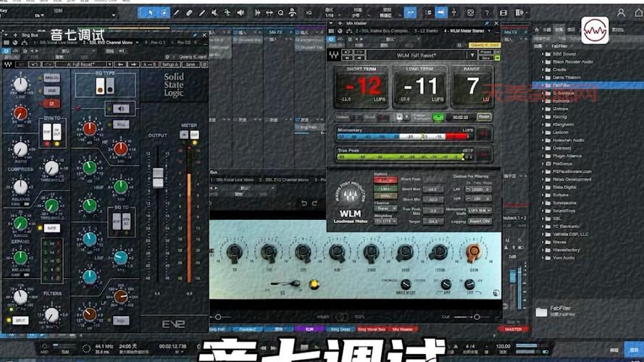This screenshot has width=644, height=362.
Task: Expand the iZotope folder in browser
Action: coord(542,109)
